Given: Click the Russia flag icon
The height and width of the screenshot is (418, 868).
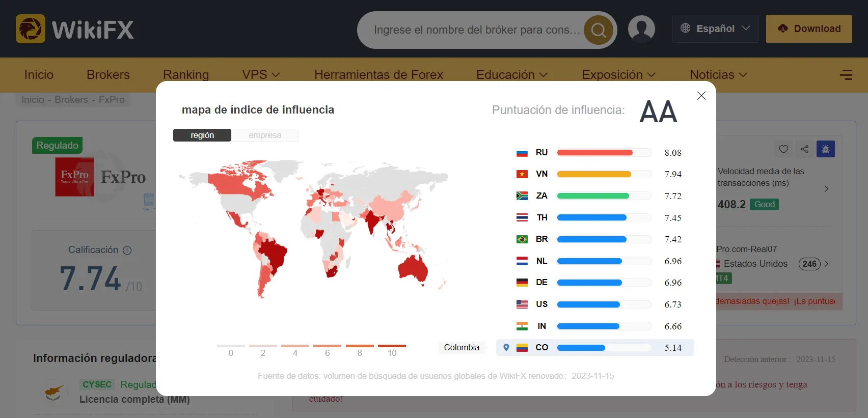Looking at the screenshot, I should coord(522,153).
